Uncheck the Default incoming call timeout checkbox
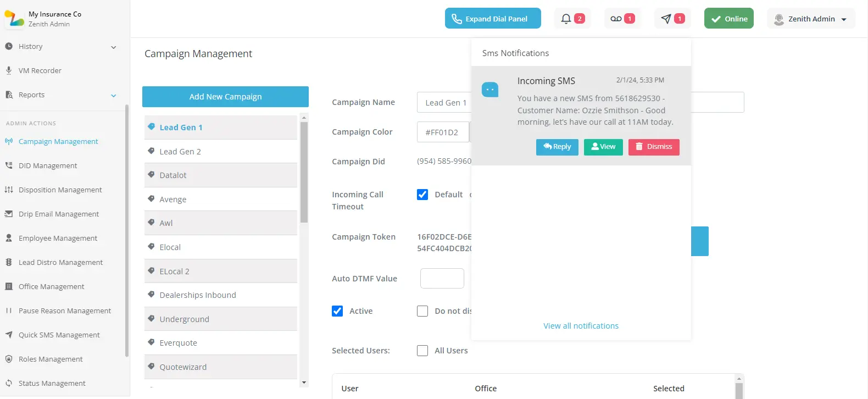This screenshot has height=399, width=868. point(422,195)
